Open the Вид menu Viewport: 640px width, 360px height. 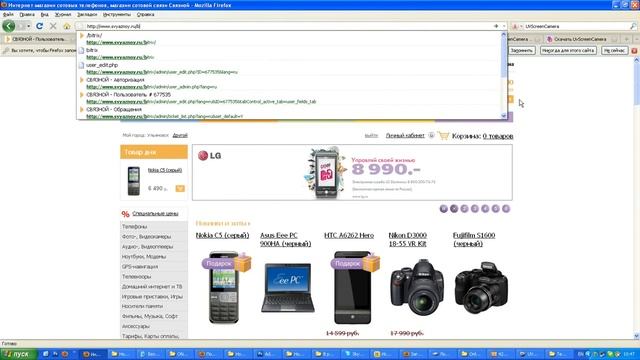tap(44, 14)
